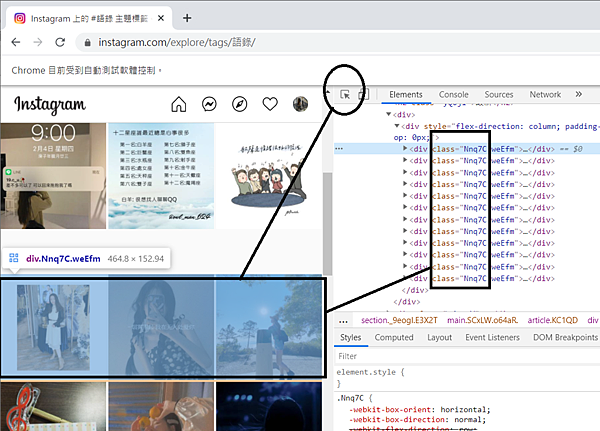This screenshot has height=431, width=600.
Task: Click the ellipsis beside the selected DOM row
Action: coord(339,149)
